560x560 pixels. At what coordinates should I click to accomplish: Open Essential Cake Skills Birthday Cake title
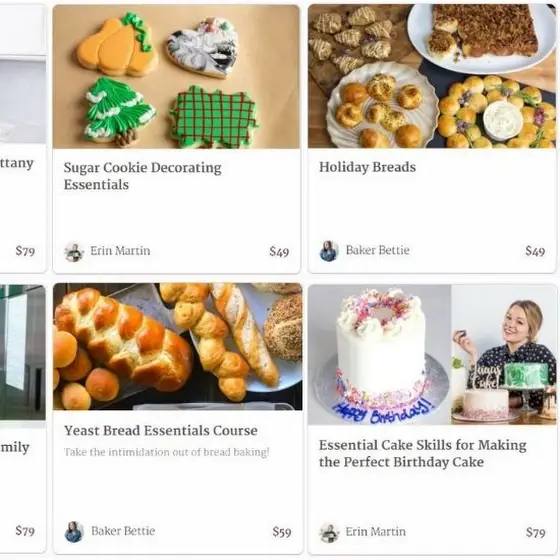pyautogui.click(x=423, y=454)
